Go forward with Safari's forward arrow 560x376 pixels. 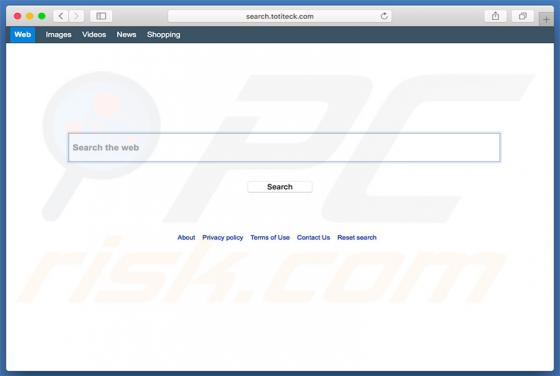pyautogui.click(x=76, y=16)
